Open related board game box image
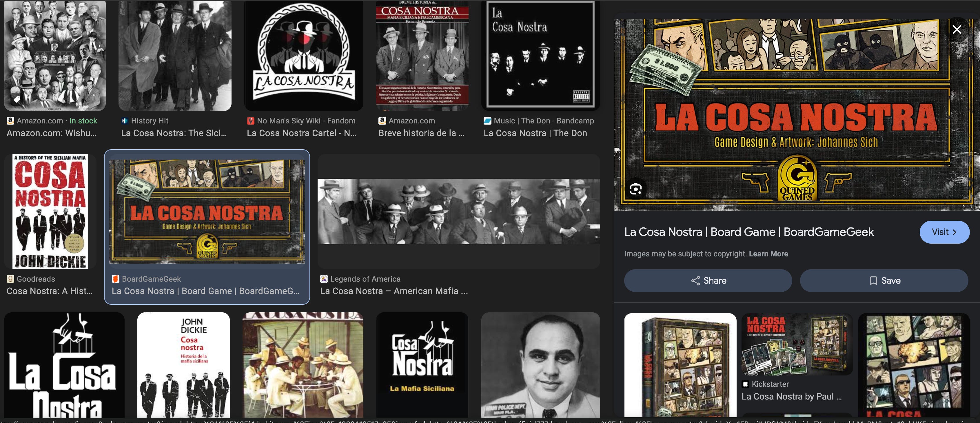 coord(680,365)
